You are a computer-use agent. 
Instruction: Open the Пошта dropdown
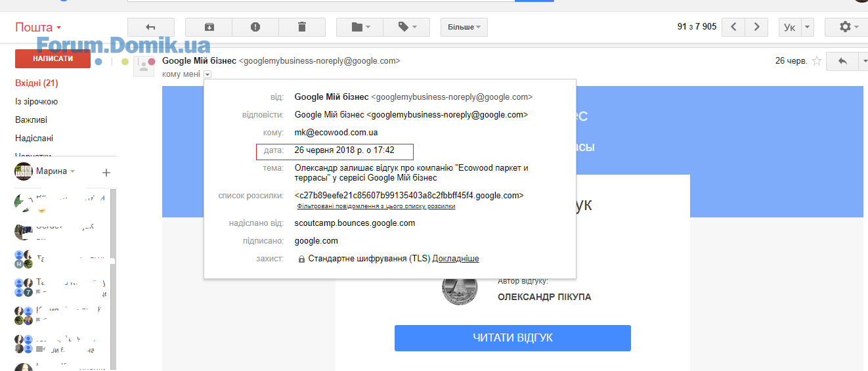point(38,28)
